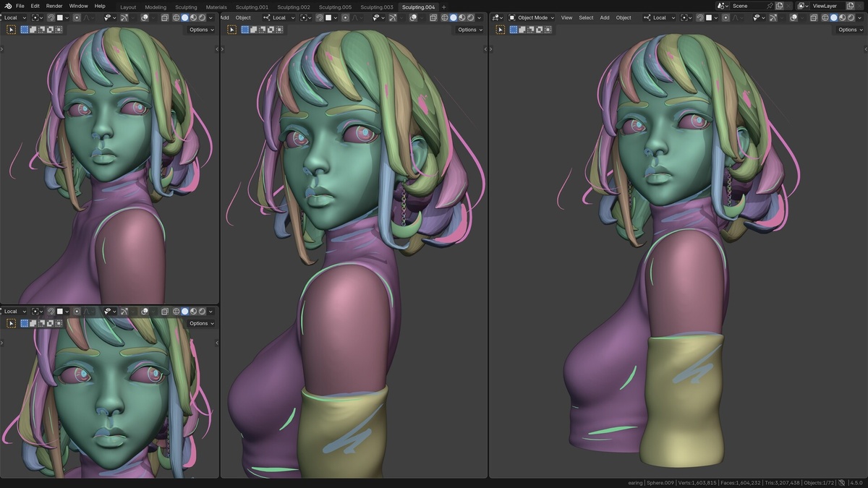Open the Object Mode dropdown in right viewport
868x488 pixels.
[x=532, y=17]
